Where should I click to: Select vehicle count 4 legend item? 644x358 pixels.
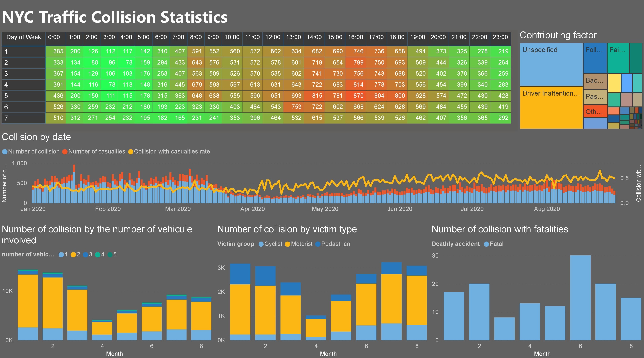pos(100,255)
